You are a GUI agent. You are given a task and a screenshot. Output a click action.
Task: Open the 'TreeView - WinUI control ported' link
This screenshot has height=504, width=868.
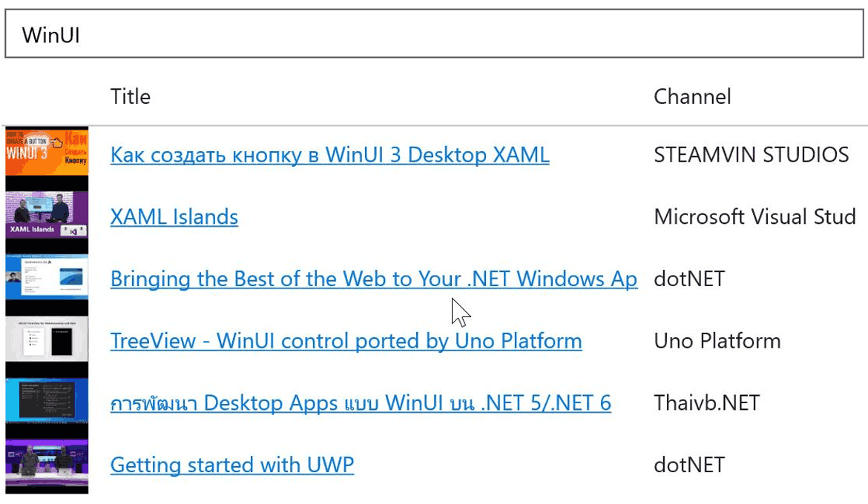(x=346, y=341)
